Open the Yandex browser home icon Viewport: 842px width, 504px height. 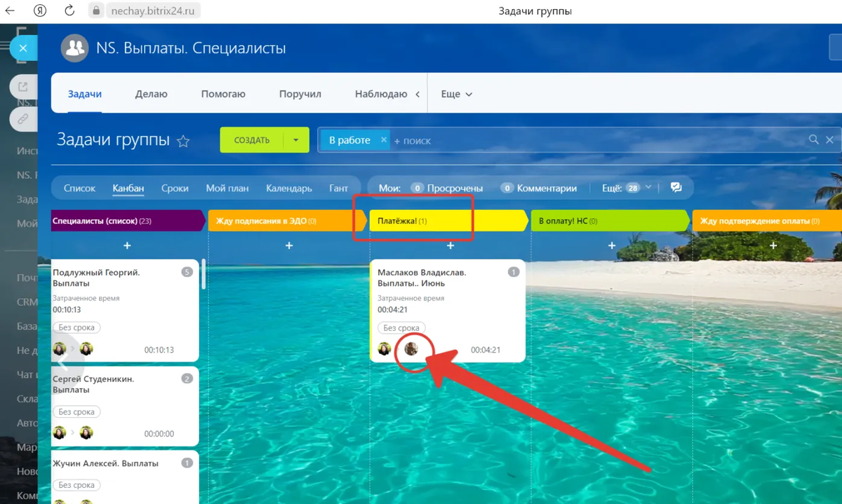point(41,11)
